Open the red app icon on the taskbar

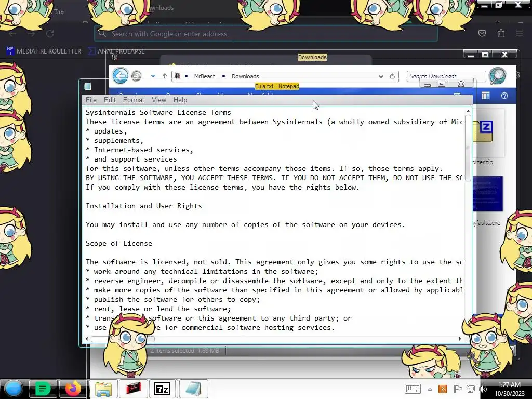134,389
